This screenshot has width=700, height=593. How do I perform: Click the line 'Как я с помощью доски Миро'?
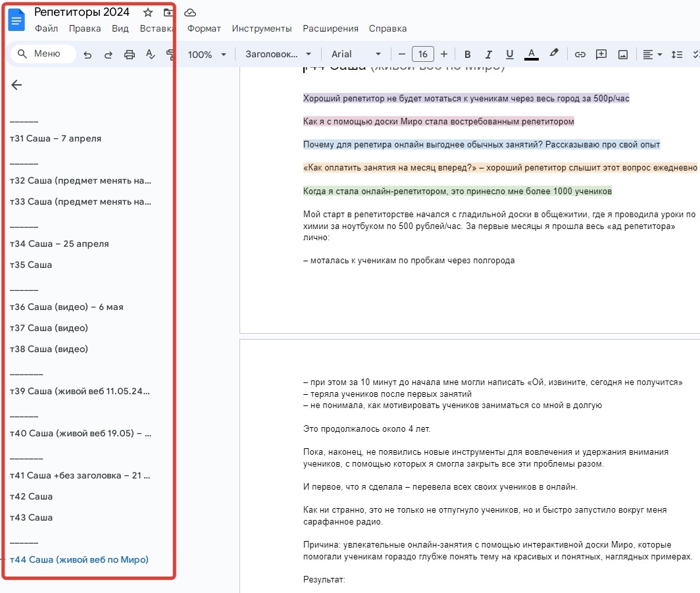click(438, 122)
